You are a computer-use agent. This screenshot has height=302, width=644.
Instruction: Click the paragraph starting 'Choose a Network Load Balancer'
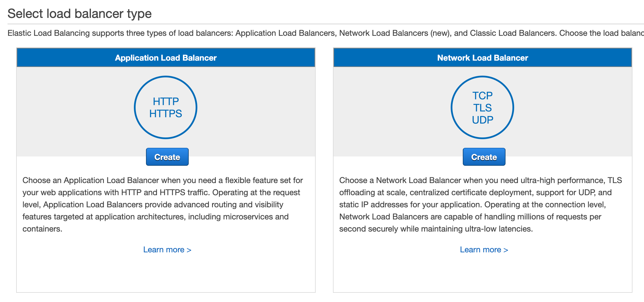pyautogui.click(x=481, y=204)
